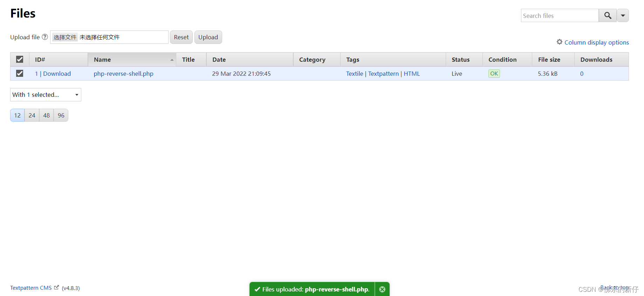Set page size to 96

click(x=61, y=115)
